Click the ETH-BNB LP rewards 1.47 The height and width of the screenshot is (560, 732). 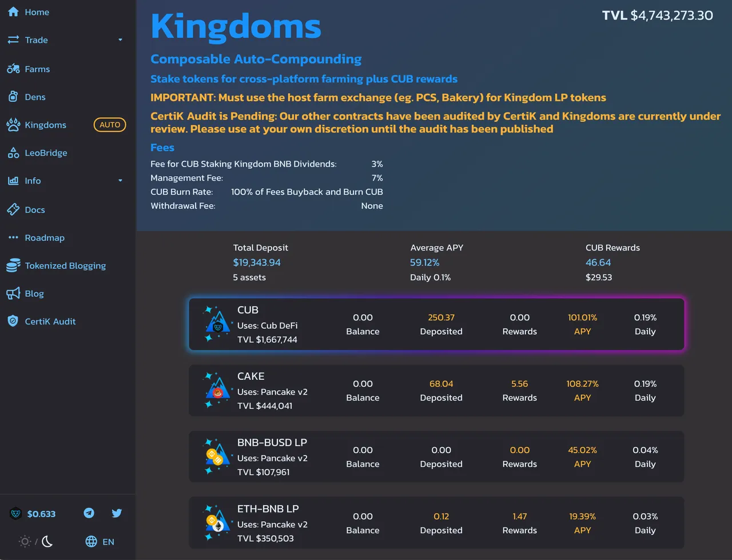(520, 517)
